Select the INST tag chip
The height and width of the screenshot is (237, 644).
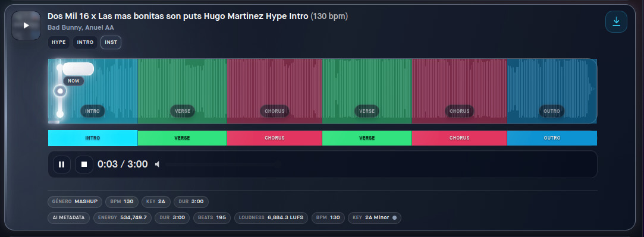point(111,42)
